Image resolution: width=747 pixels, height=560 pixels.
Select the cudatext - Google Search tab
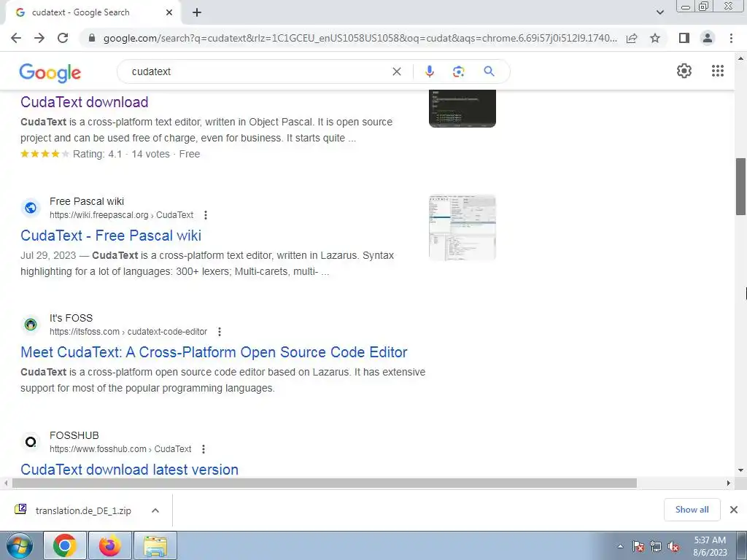click(93, 13)
